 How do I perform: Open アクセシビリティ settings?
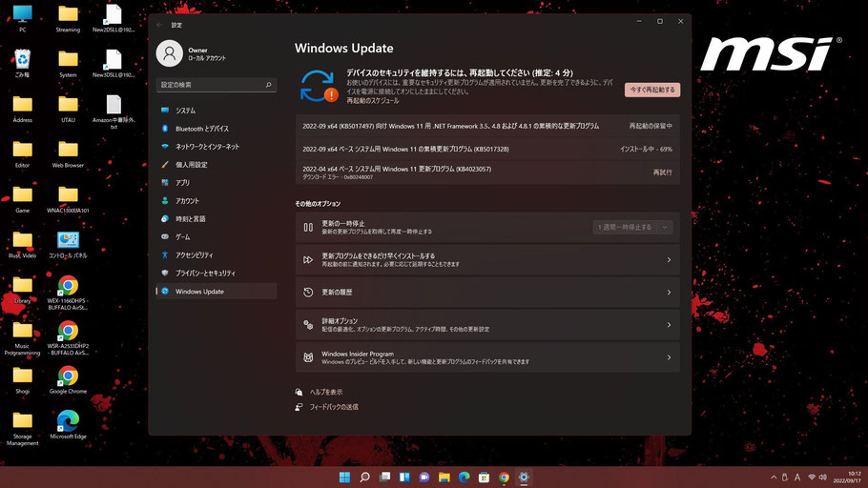point(217,255)
